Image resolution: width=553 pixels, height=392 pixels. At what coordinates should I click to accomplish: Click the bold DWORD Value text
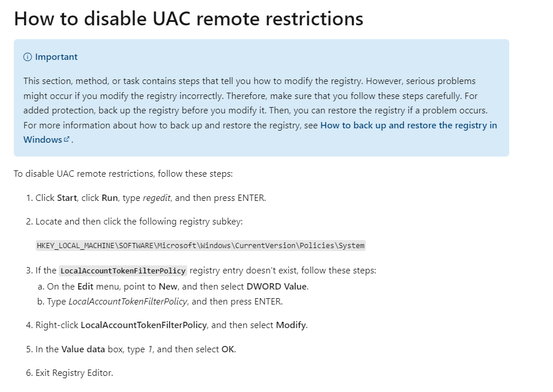[x=277, y=286]
